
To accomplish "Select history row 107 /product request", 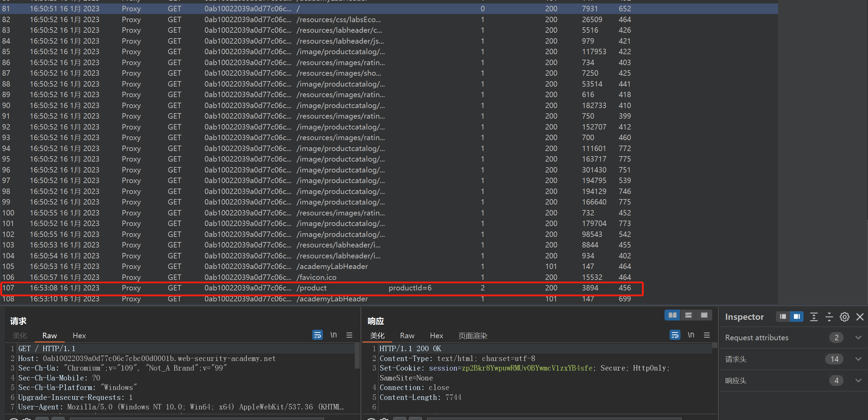I will (x=312, y=288).
